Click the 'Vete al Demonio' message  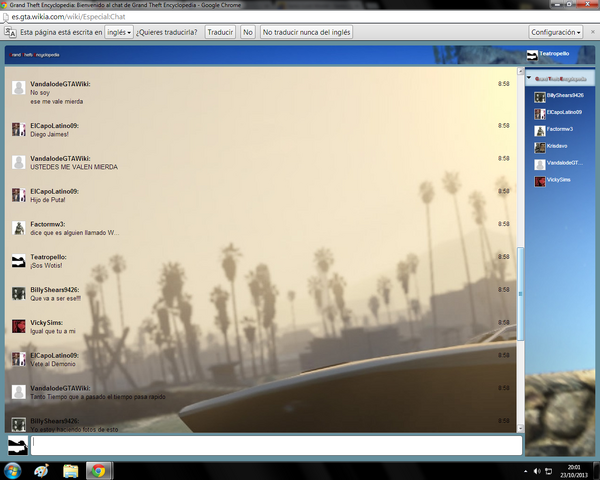point(53,364)
